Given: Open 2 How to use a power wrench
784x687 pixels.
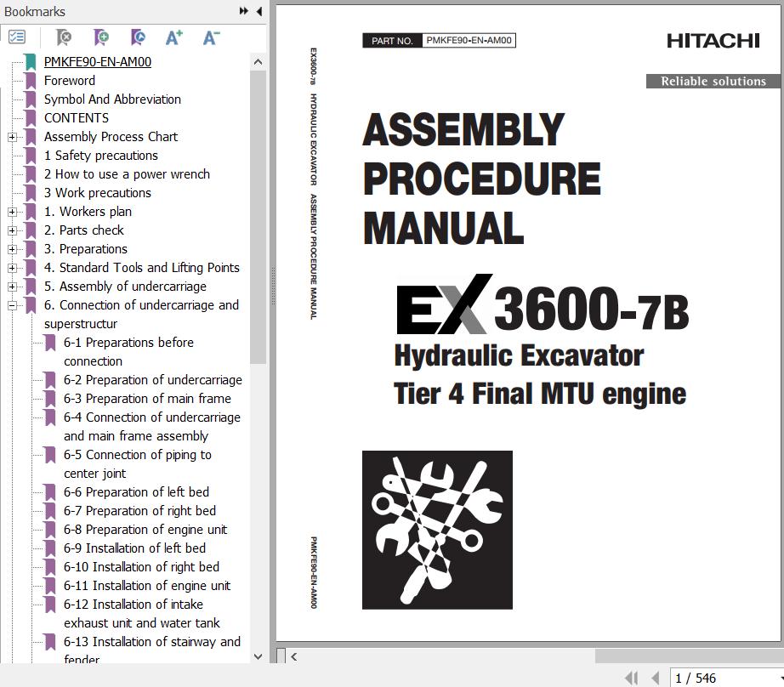Looking at the screenshot, I should [x=127, y=174].
